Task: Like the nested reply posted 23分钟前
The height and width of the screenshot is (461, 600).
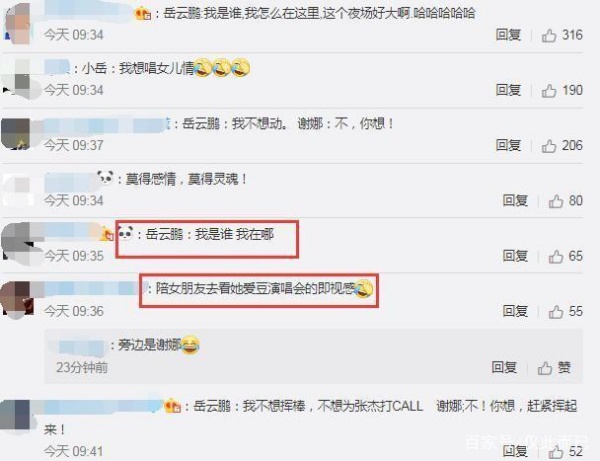Action: pos(545,368)
